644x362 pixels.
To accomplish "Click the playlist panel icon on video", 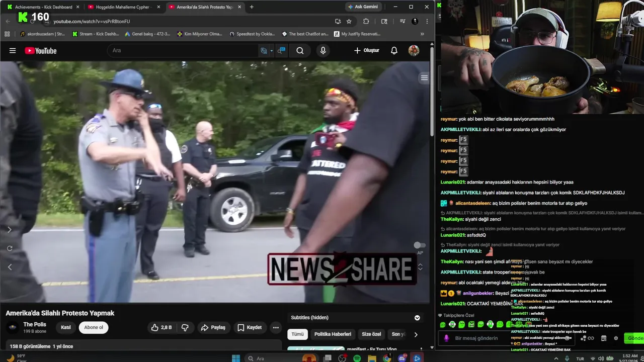I will (x=424, y=77).
